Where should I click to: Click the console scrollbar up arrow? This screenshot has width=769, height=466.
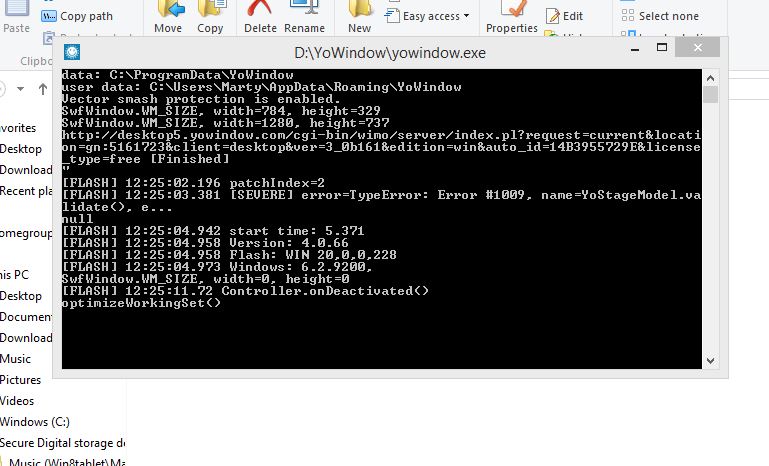[710, 78]
